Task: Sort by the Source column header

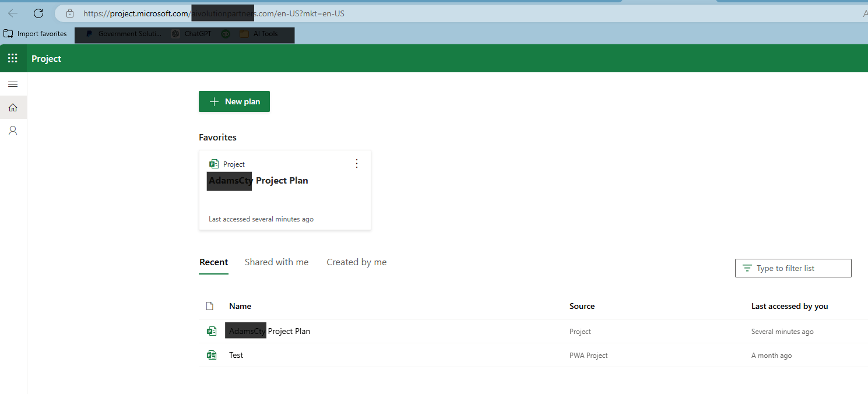Action: tap(582, 306)
